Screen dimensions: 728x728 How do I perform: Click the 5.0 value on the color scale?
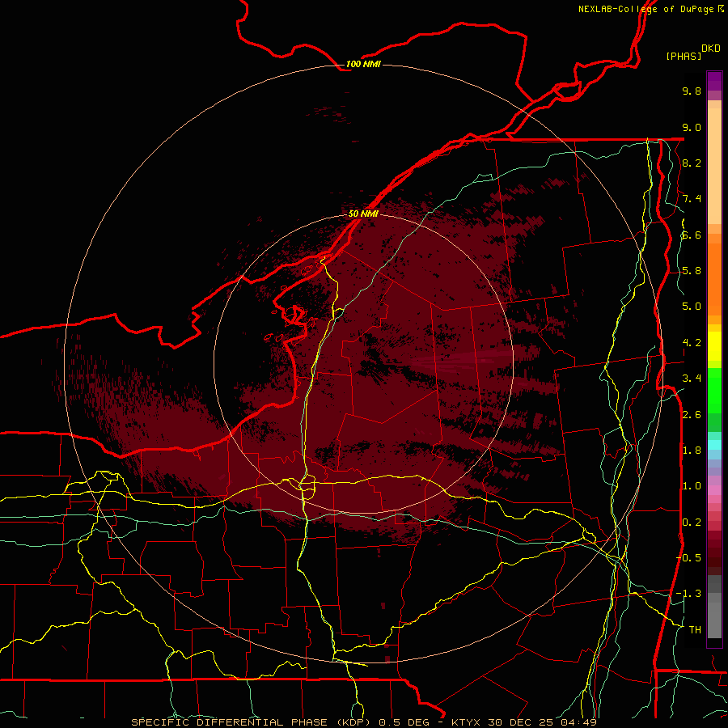coord(692,307)
